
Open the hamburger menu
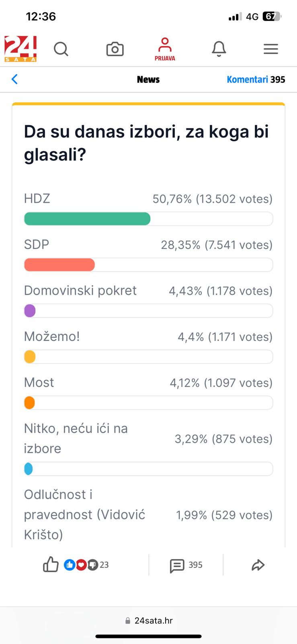[271, 49]
